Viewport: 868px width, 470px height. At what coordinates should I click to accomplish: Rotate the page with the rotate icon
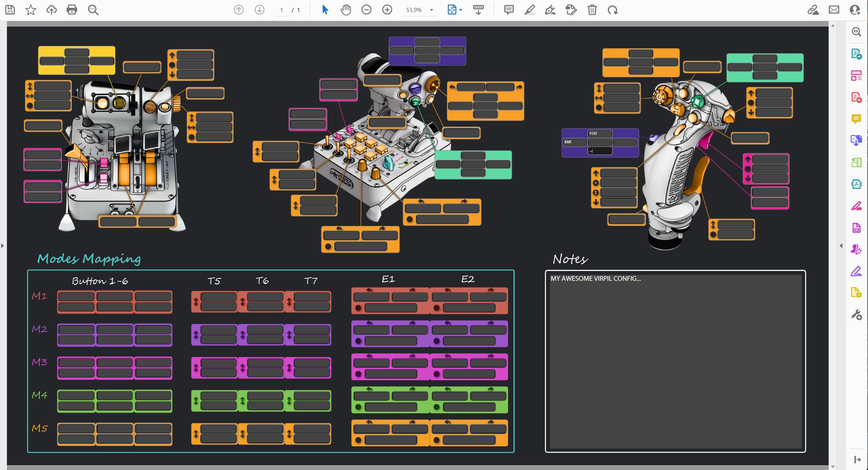(x=613, y=10)
